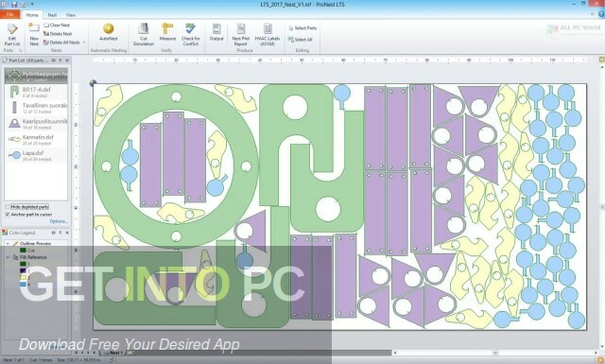Close the Color Legend panel

click(x=67, y=233)
